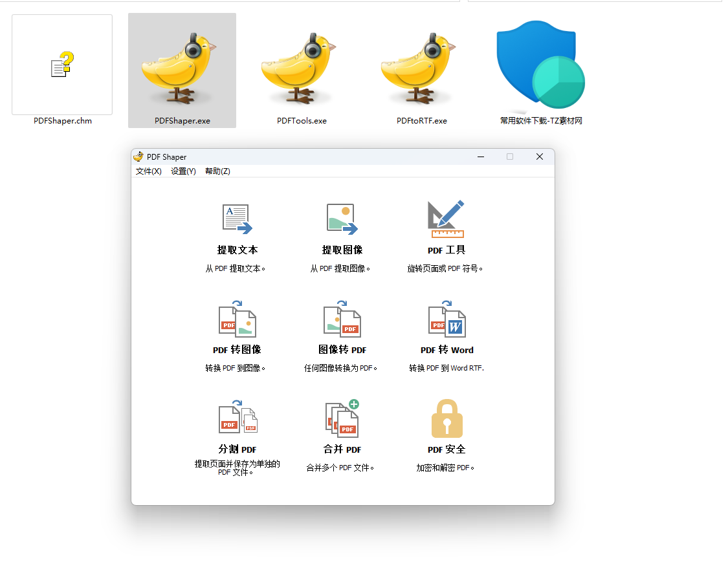Click the PDFTools.exe file name
728x562 pixels.
[x=302, y=121]
